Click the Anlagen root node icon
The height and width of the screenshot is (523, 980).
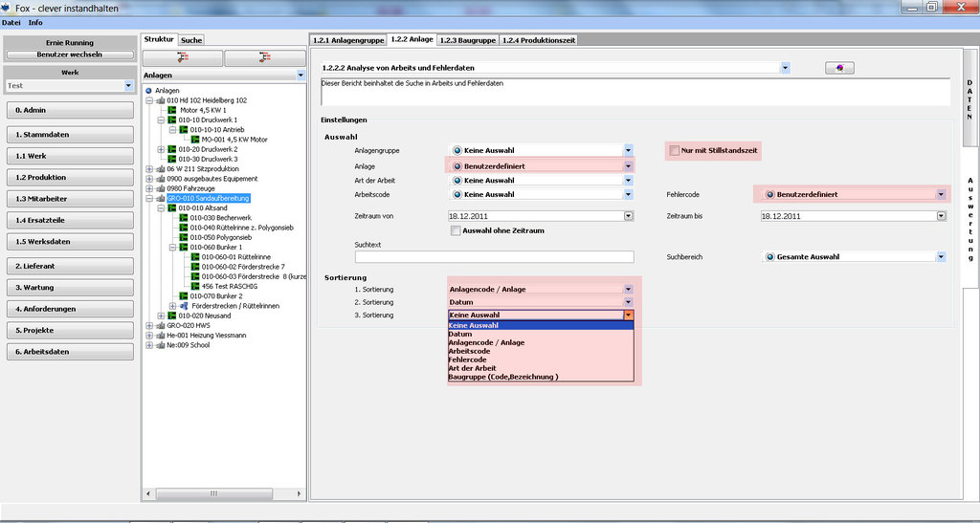[x=148, y=90]
